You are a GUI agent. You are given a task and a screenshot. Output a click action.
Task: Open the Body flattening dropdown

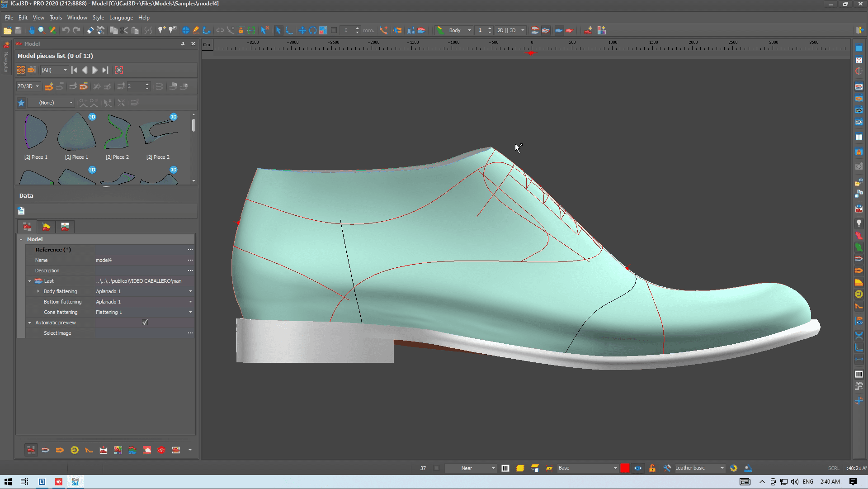(x=190, y=291)
